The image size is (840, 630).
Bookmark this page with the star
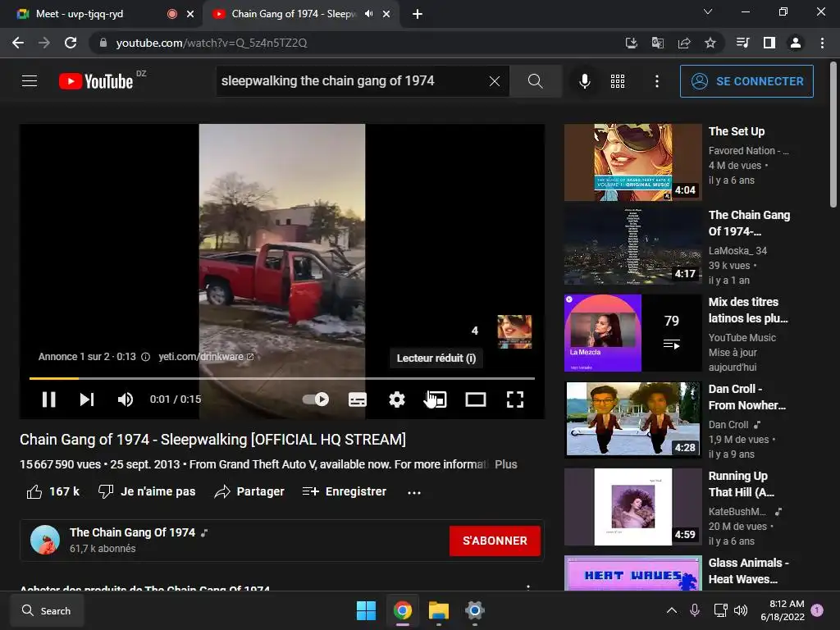click(x=710, y=43)
